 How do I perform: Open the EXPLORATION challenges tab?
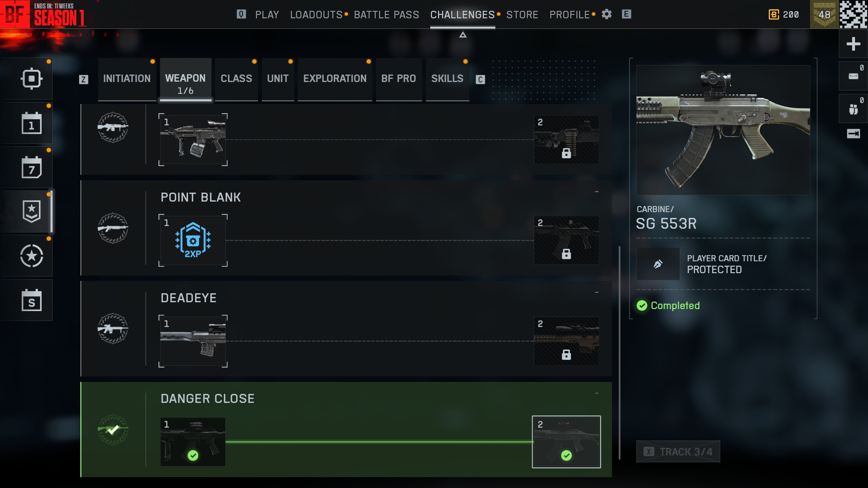click(335, 79)
